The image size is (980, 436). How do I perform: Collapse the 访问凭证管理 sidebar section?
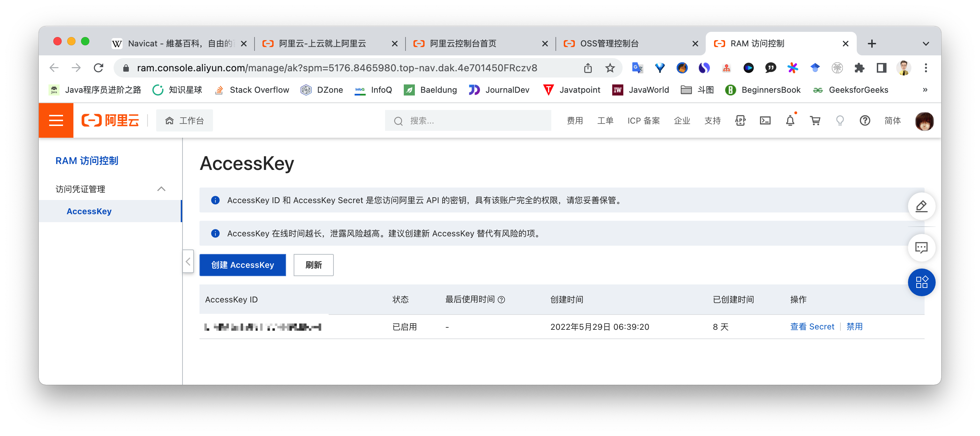point(161,189)
